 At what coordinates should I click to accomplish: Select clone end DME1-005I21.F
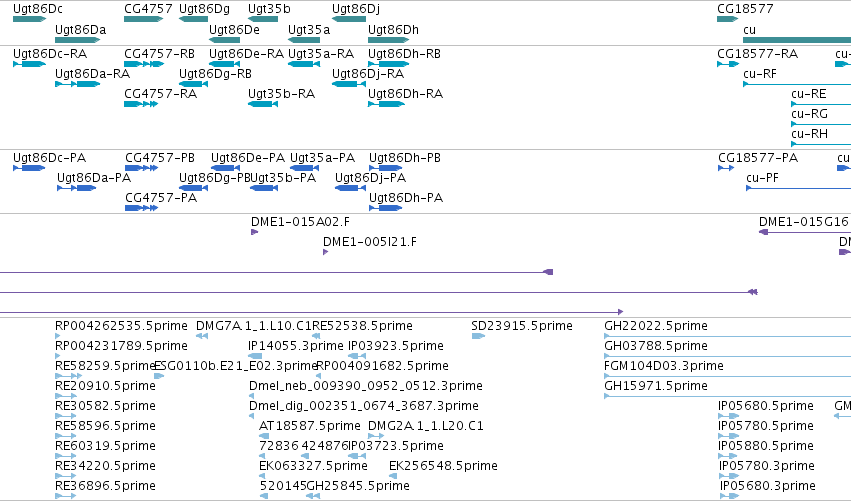tap(326, 252)
